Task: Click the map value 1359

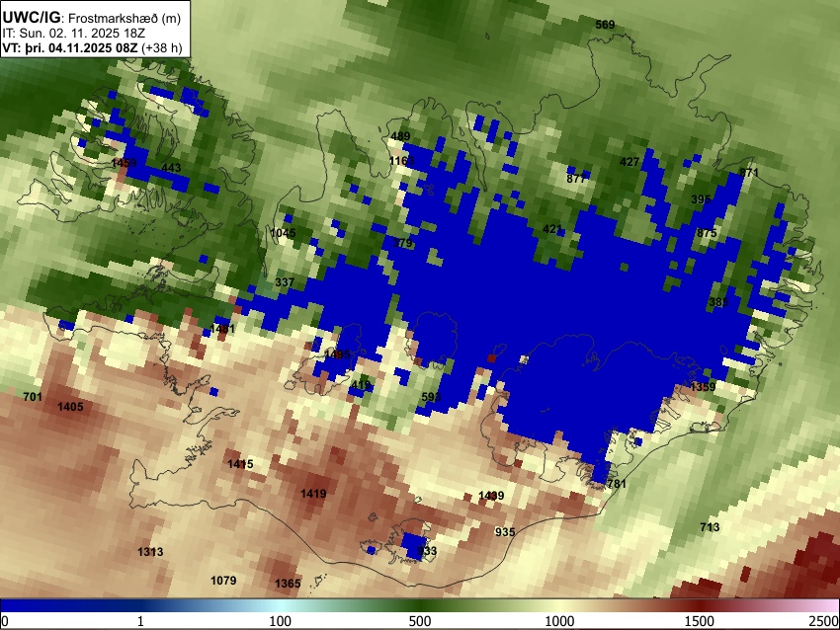Action: click(x=703, y=387)
